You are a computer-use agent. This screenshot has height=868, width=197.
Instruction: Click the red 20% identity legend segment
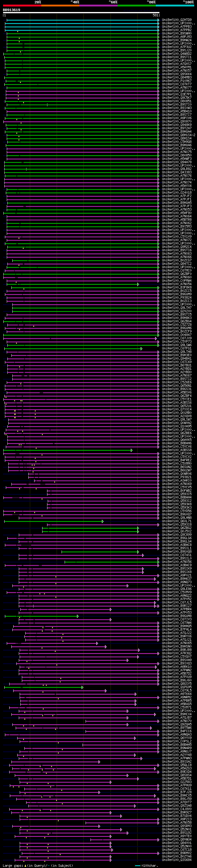coord(22,6)
